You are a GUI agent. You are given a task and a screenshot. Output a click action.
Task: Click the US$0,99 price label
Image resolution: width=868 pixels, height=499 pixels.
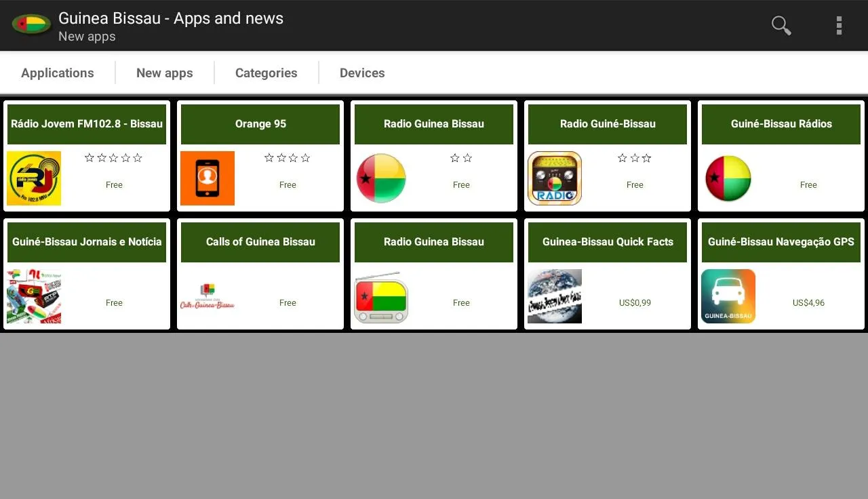635,303
